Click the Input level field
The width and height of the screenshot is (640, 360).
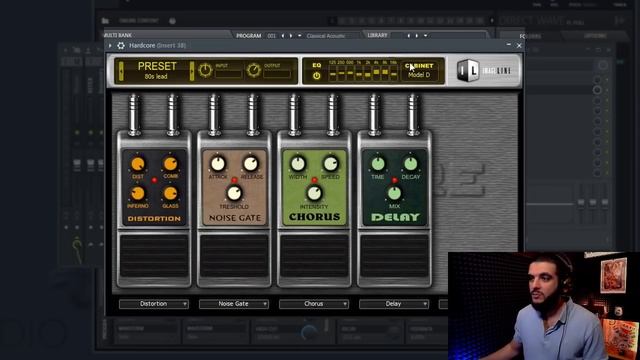(x=229, y=74)
